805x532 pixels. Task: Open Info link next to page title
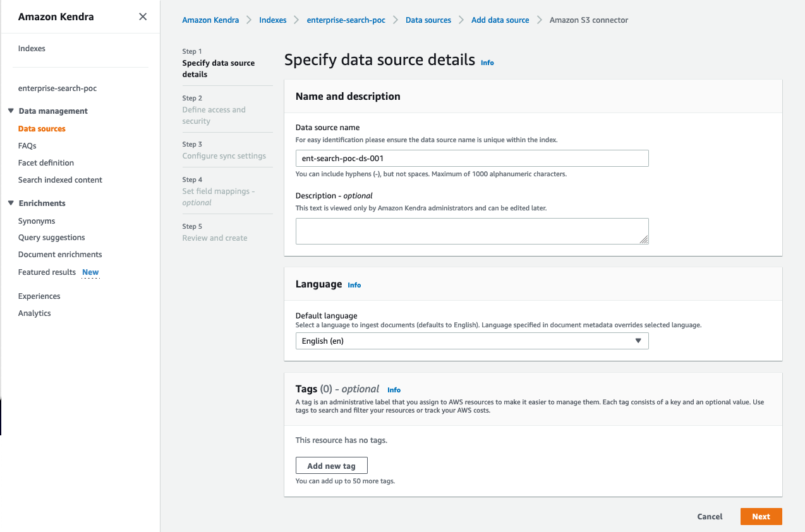(487, 63)
